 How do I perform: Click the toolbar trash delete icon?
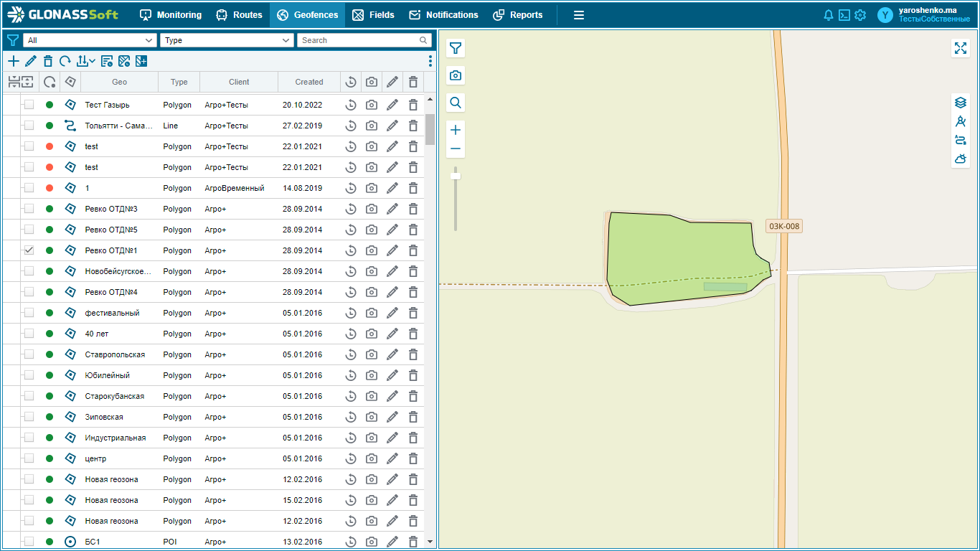[48, 62]
